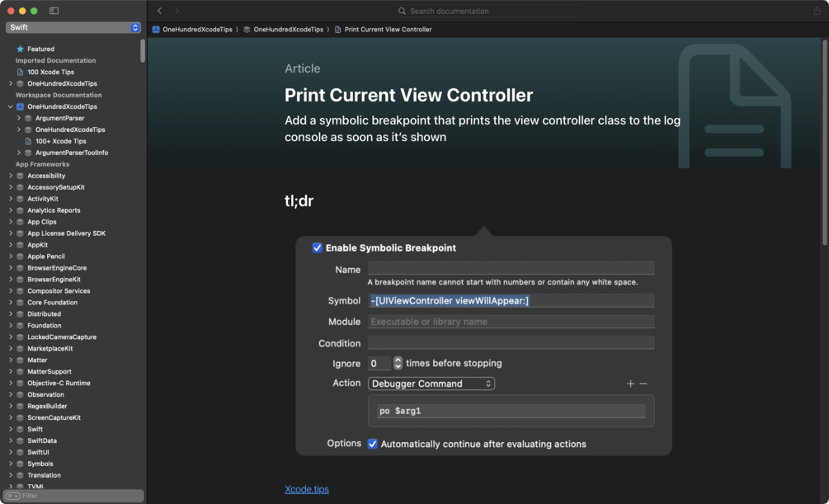829x504 pixels.
Task: Go back with the navigation arrow
Action: point(160,11)
